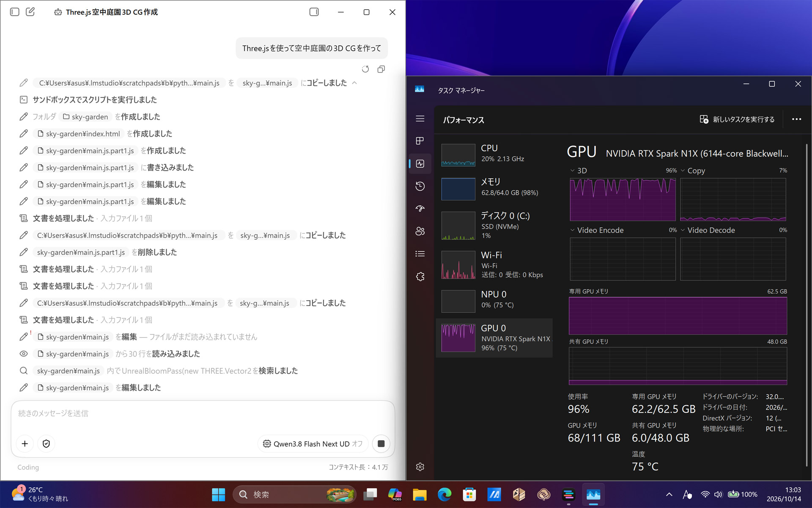Open Microsoft 365 Copilot from taskbar
This screenshot has height=508, width=812.
coord(395,494)
